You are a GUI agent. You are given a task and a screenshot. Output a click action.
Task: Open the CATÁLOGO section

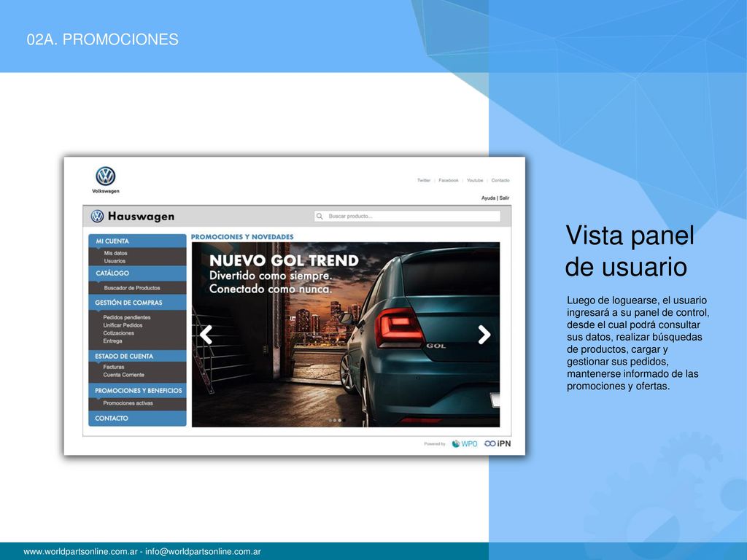coord(137,273)
